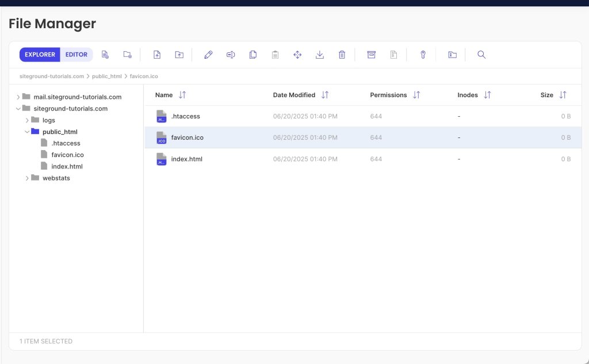Click the Size header label

pos(547,95)
